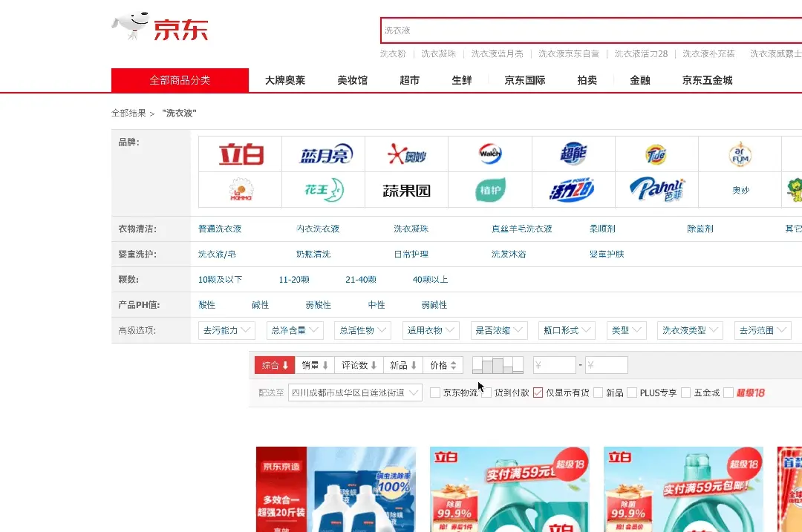Click the price distribution histogram
Screen dimensions: 802x532
(498, 365)
